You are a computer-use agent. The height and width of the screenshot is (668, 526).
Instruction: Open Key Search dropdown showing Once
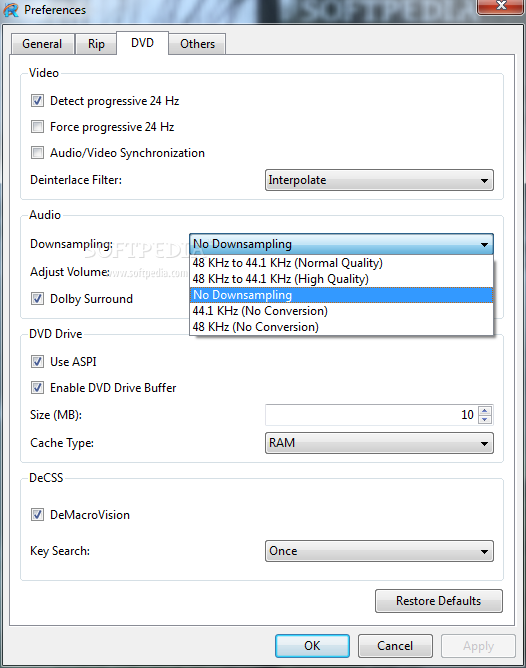pyautogui.click(x=379, y=551)
